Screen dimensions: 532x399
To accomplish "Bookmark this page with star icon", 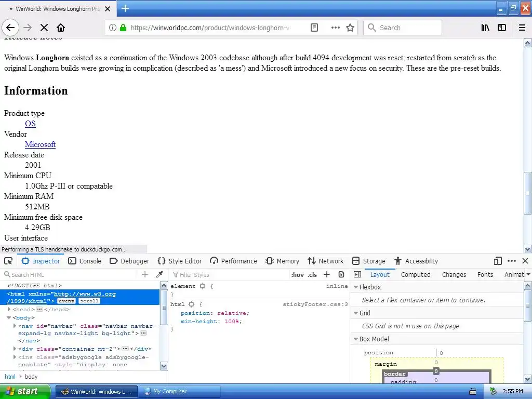I will [350, 28].
